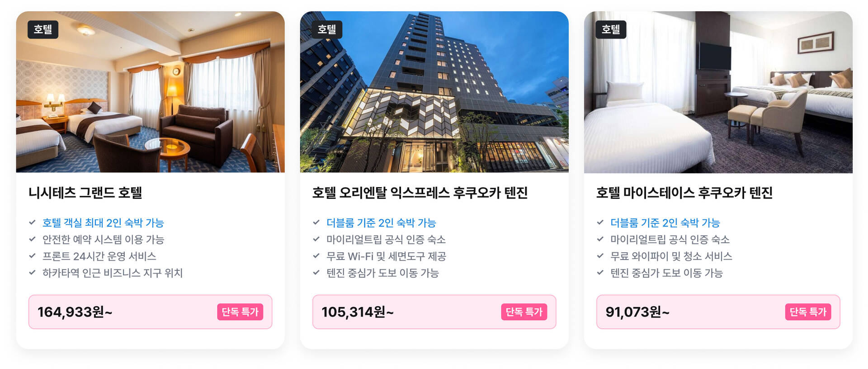Click 더블룸 기준 2인 숙박 가능 on Oriental card
The width and height of the screenshot is (868, 369).
point(381,223)
